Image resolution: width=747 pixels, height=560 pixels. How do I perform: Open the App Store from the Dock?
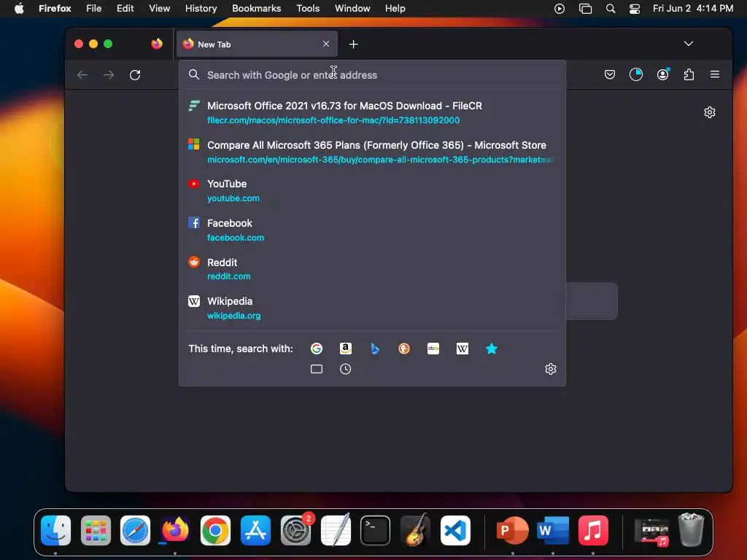255,530
